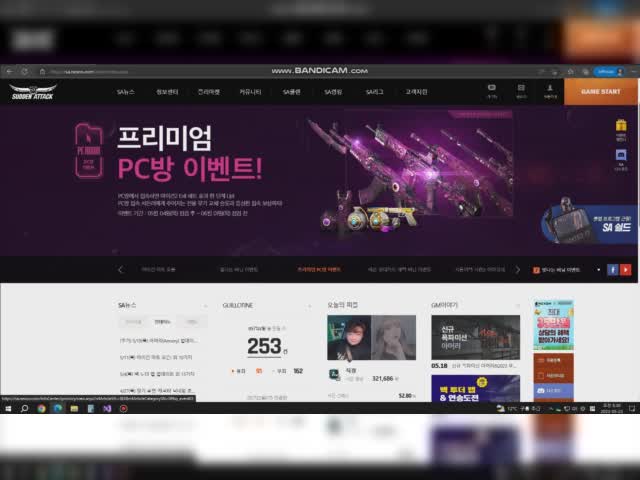
Task: Select the third SA뉴스 sub-tab
Action: [x=192, y=322]
